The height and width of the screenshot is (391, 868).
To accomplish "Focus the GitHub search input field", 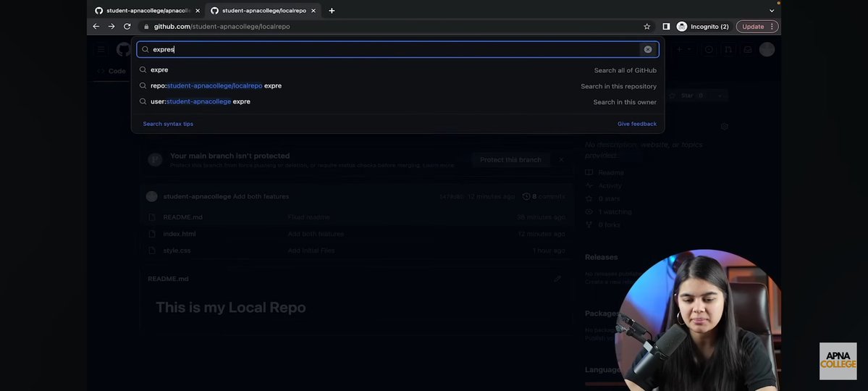I will 397,49.
